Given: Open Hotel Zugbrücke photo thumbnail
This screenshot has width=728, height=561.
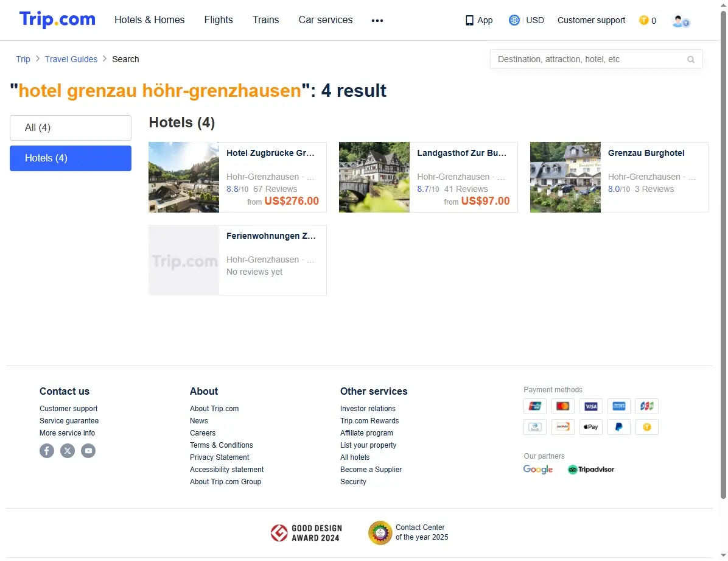Looking at the screenshot, I should 184,177.
